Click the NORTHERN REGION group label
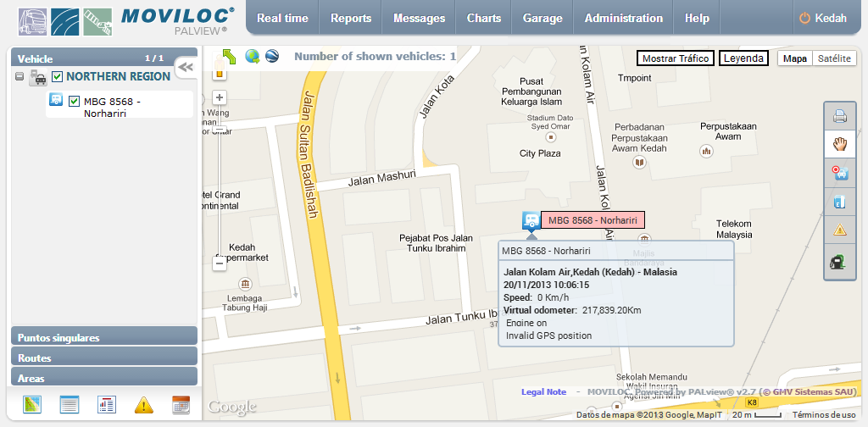The height and width of the screenshot is (427, 868). 118,76
